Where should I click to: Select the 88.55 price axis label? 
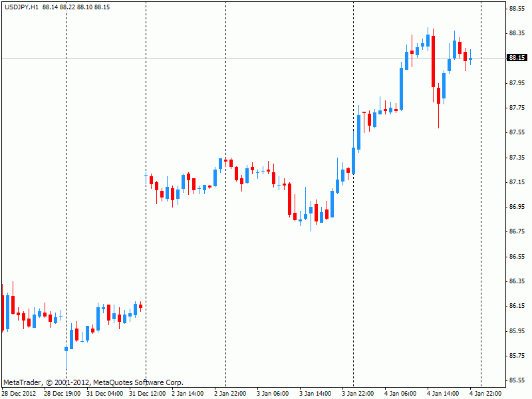(x=517, y=9)
